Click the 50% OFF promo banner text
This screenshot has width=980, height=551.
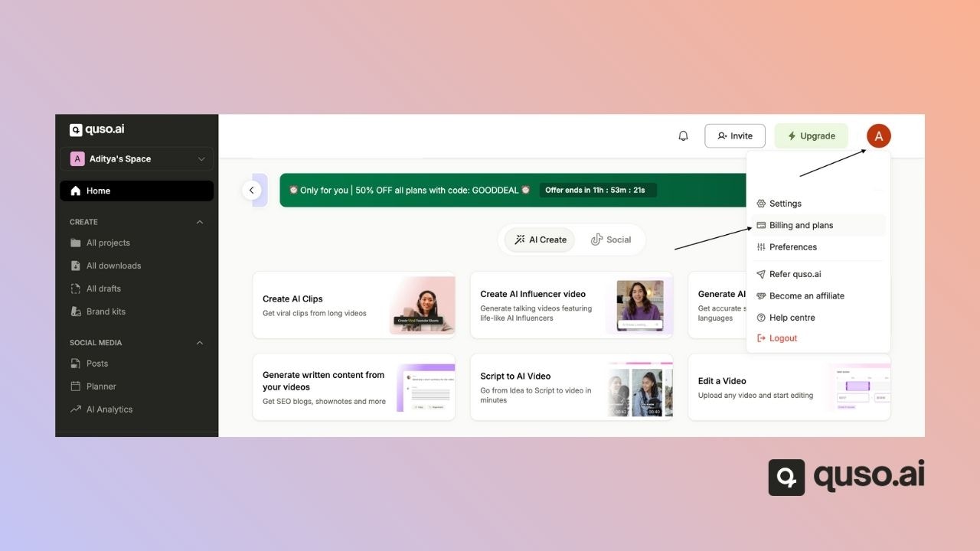point(410,190)
